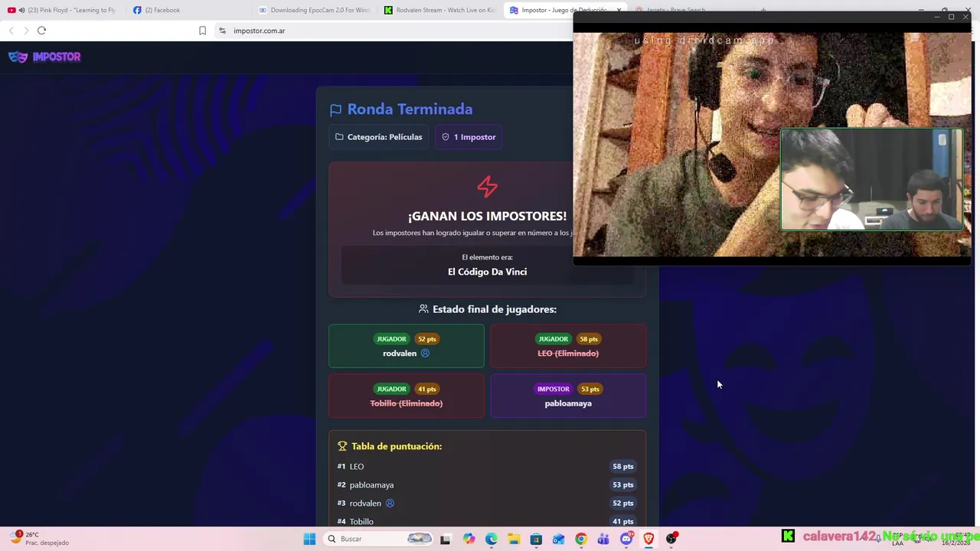Click the Buscar taskbar search box
The height and width of the screenshot is (551, 980).
pyautogui.click(x=380, y=539)
